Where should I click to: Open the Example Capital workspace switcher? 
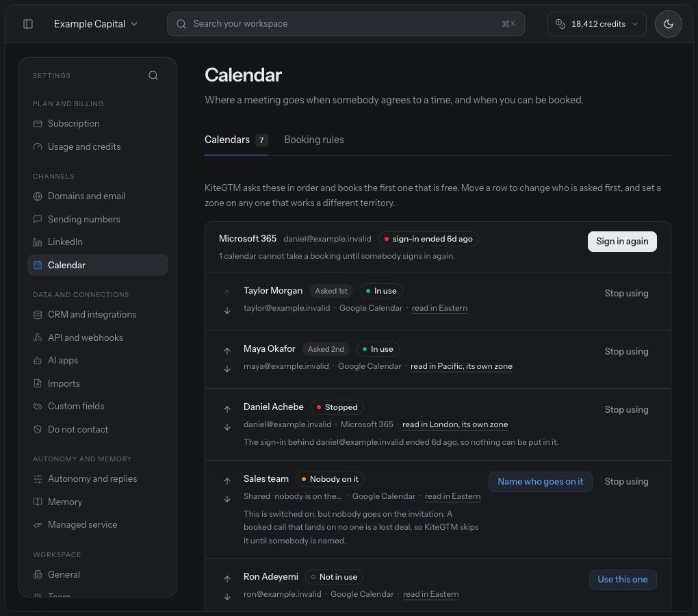(95, 23)
